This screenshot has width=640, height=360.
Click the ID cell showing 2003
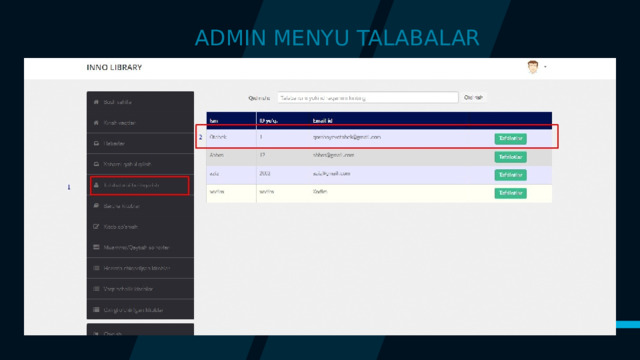264,173
